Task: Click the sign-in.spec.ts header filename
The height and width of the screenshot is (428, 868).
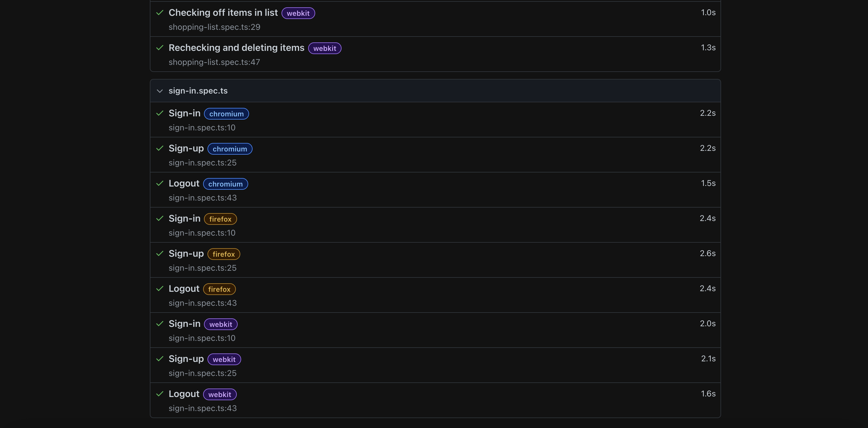Action: click(x=198, y=91)
